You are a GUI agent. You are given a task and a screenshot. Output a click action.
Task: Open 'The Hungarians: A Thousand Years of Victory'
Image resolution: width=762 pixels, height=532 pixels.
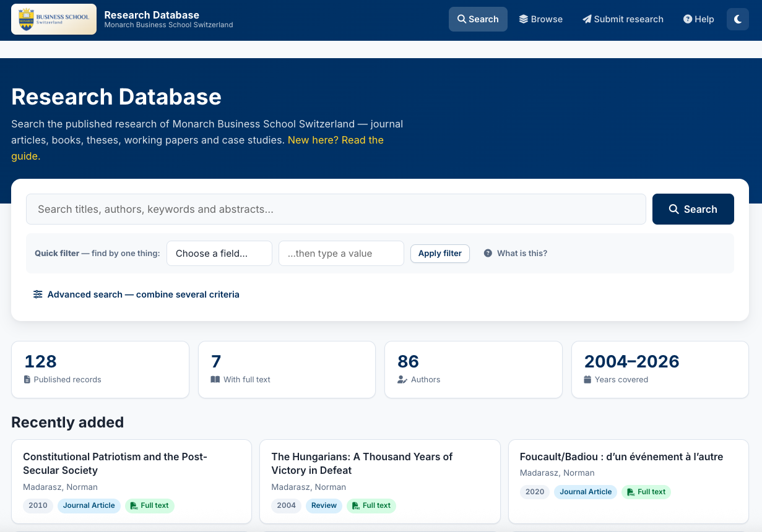[362, 463]
